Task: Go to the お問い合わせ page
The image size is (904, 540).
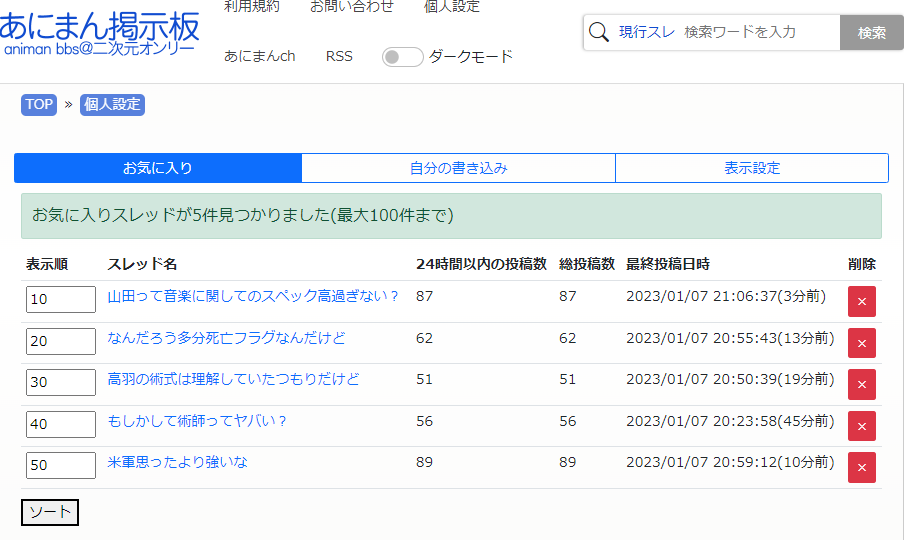Action: [352, 6]
